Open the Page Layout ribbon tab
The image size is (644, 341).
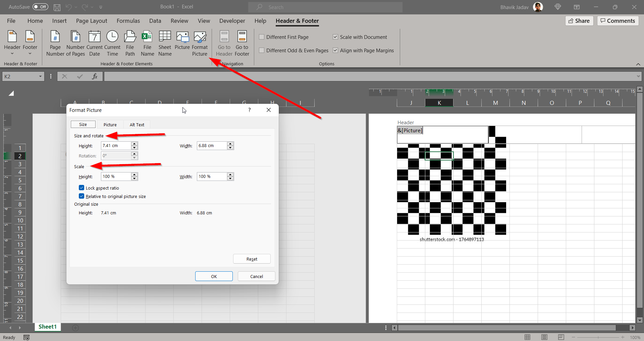[92, 21]
